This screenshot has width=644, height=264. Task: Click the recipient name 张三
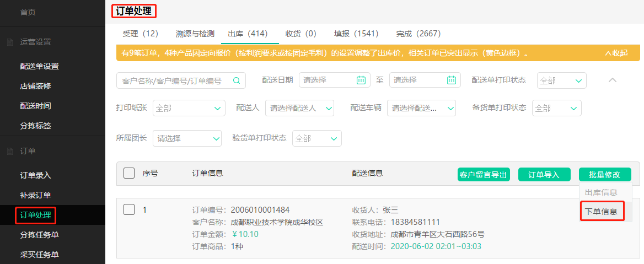click(x=390, y=210)
